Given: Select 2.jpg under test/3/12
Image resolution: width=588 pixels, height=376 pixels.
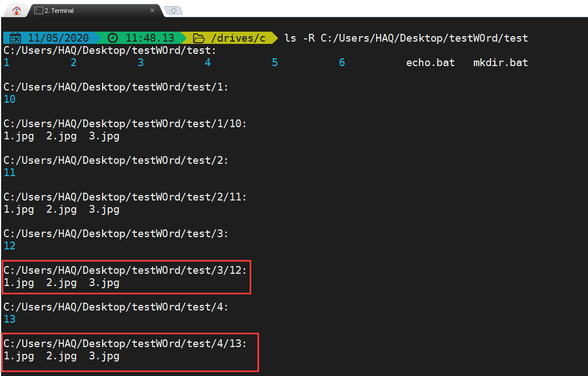Looking at the screenshot, I should click(62, 283).
